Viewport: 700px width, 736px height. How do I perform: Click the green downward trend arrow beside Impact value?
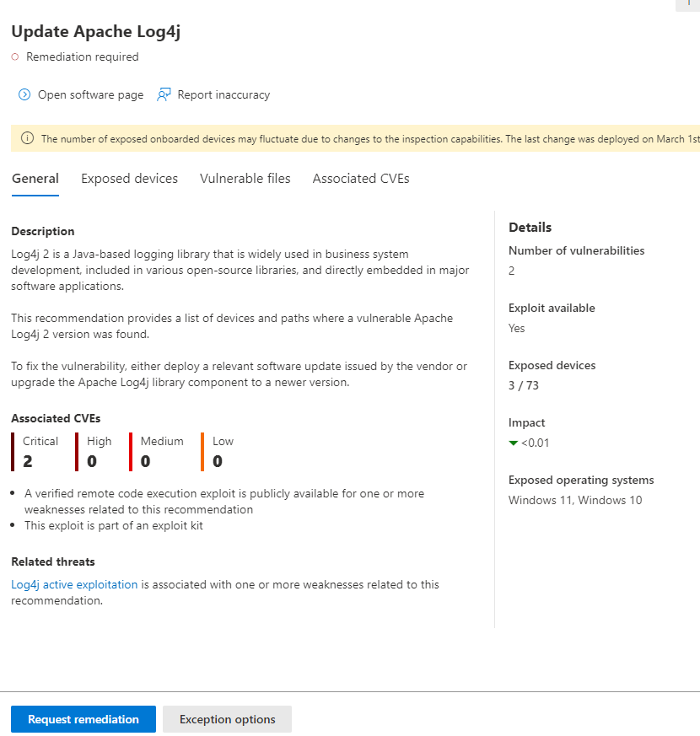(513, 442)
